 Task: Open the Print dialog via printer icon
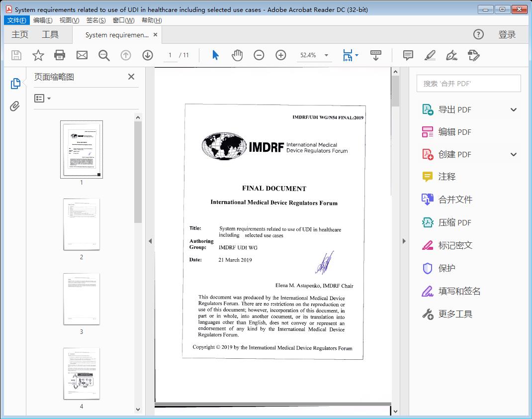[x=60, y=55]
